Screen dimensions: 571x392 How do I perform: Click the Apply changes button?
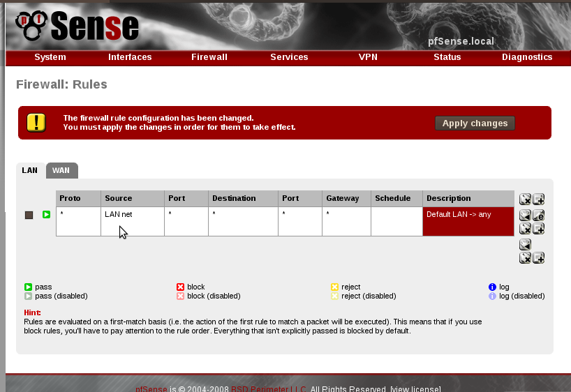(475, 123)
